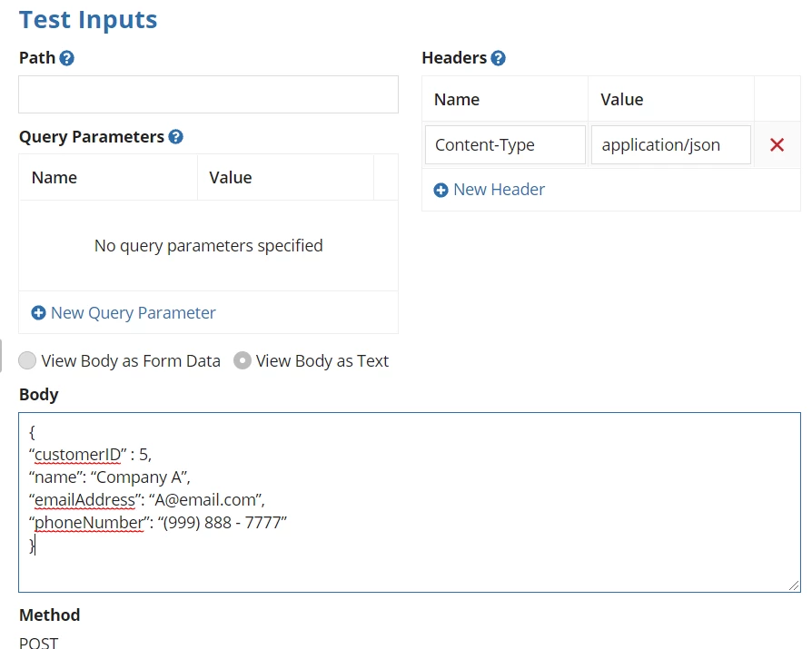Select View Body as Form Data radio
Viewport: 812px width, 649px height.
pyautogui.click(x=27, y=360)
